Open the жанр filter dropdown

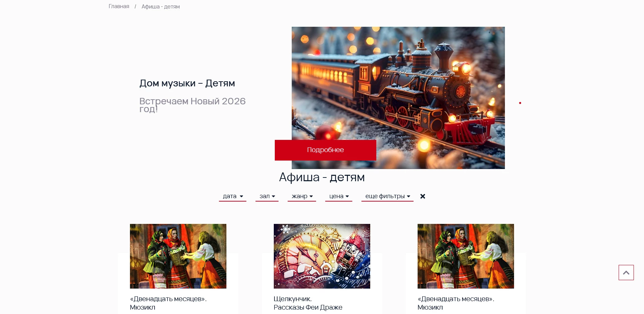[x=302, y=196]
